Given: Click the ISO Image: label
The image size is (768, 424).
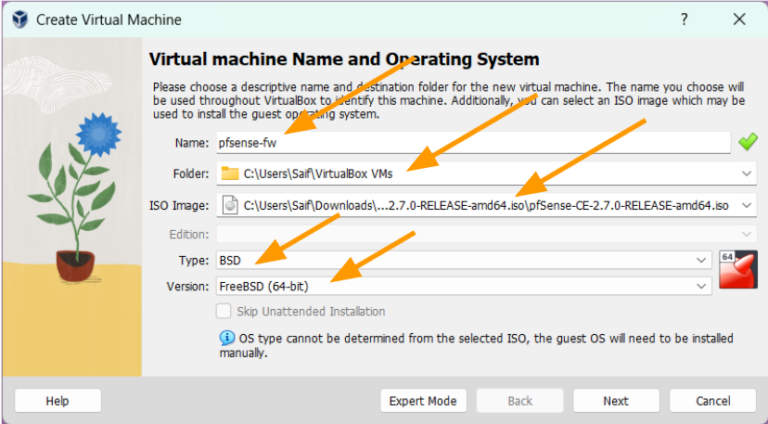Looking at the screenshot, I should click(x=179, y=206).
